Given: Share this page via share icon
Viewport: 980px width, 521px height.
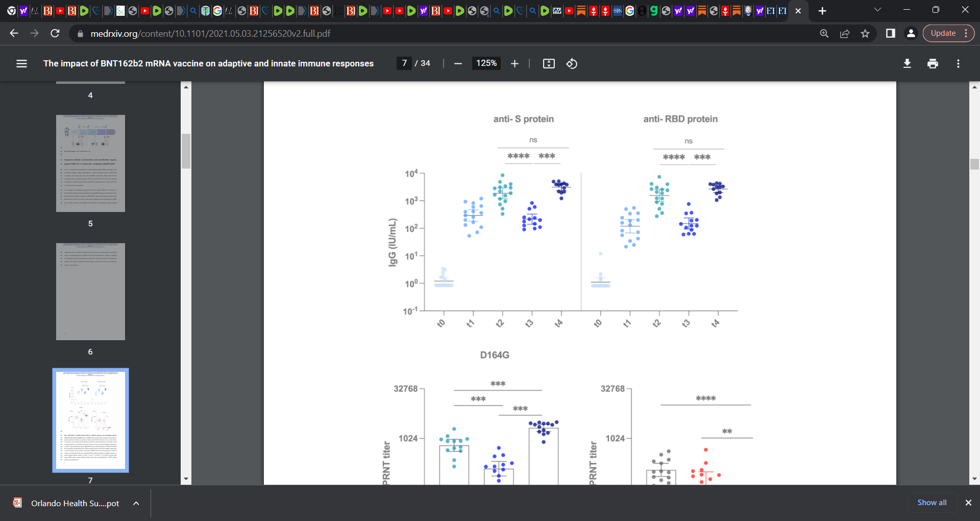Looking at the screenshot, I should point(845,33).
